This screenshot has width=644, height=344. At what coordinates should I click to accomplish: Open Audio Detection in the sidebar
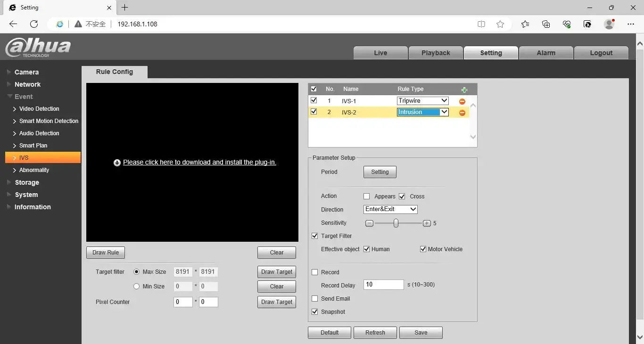(x=39, y=133)
